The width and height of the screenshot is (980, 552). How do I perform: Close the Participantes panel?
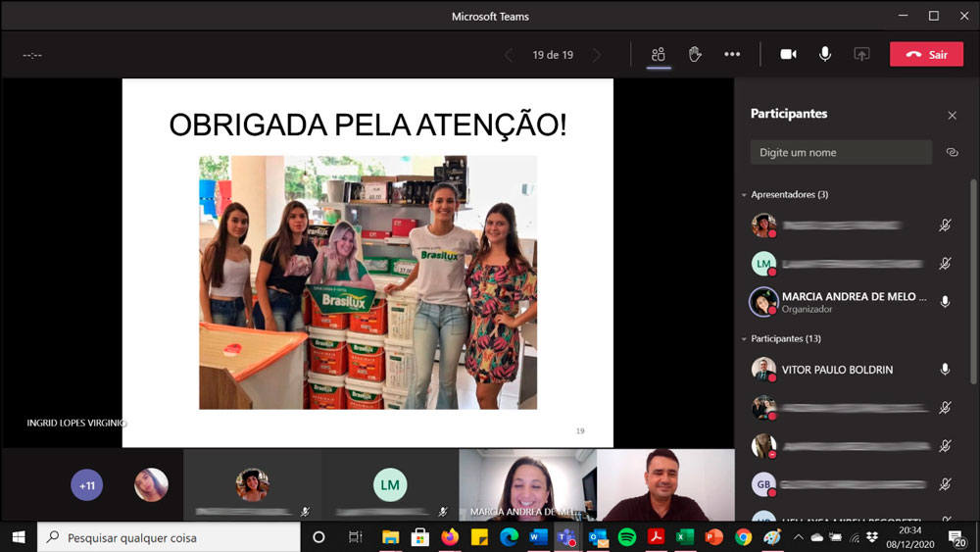[952, 115]
